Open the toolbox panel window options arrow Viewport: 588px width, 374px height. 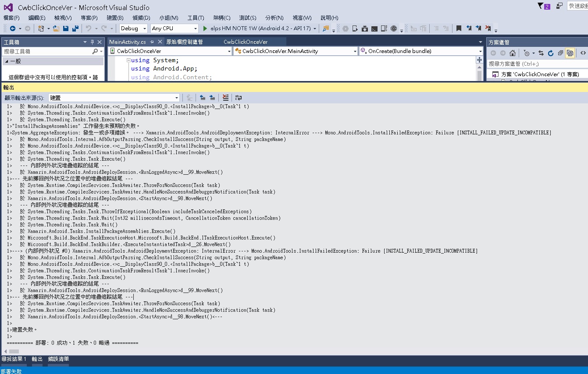85,42
